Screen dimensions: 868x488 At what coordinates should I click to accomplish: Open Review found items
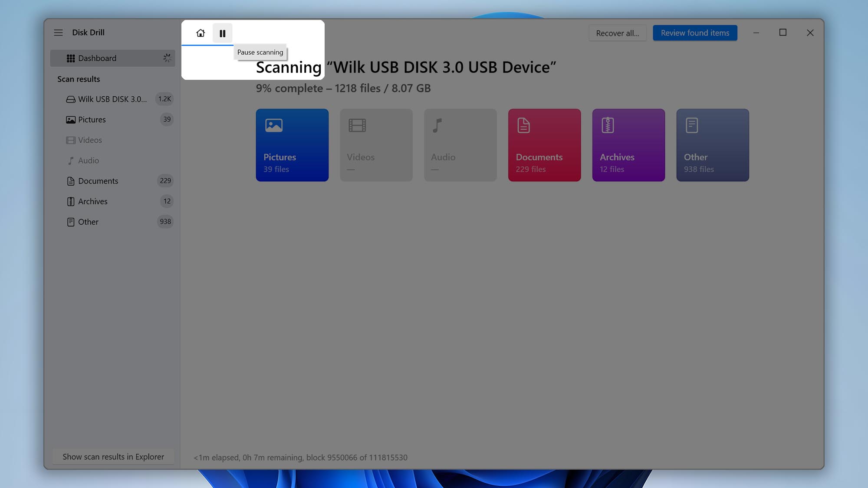coord(694,33)
